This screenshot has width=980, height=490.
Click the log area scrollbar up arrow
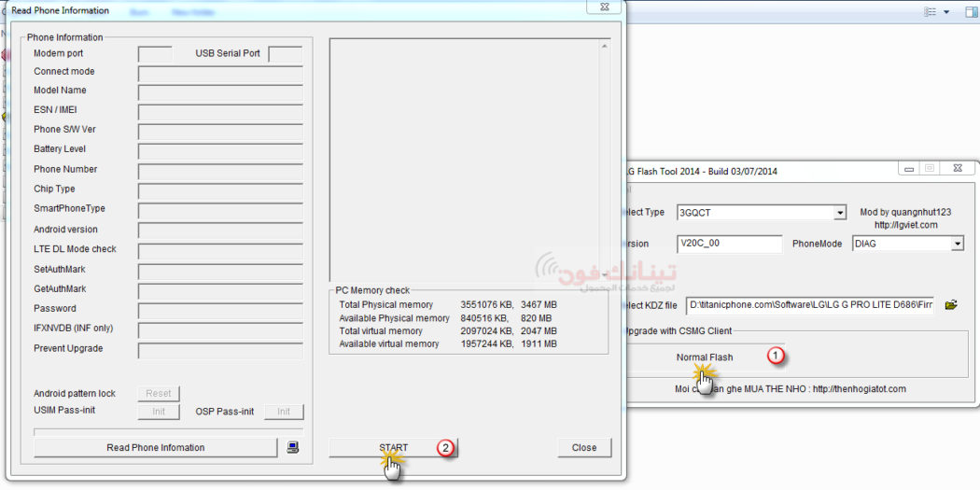pos(605,46)
